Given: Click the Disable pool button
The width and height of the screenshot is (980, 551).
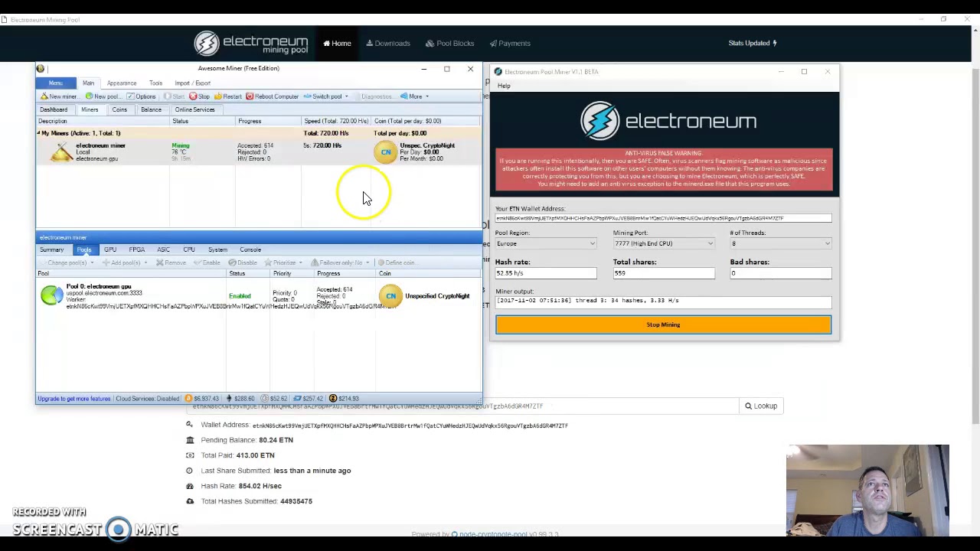Looking at the screenshot, I should [x=243, y=262].
